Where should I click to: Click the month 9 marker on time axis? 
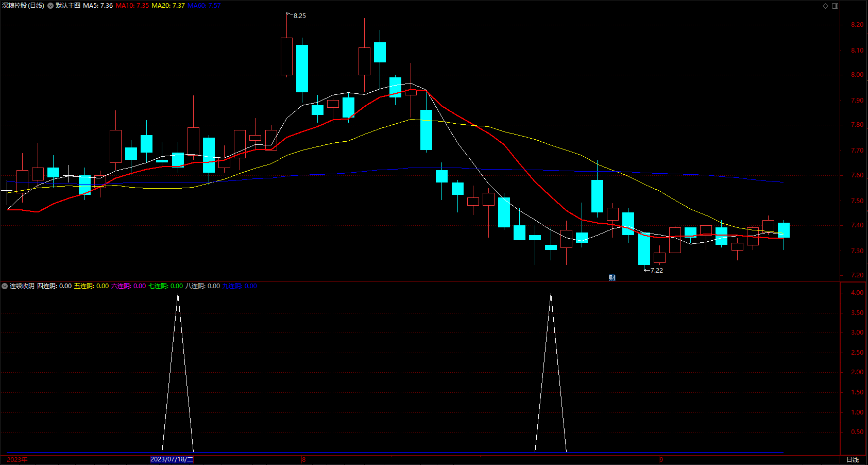[661, 459]
